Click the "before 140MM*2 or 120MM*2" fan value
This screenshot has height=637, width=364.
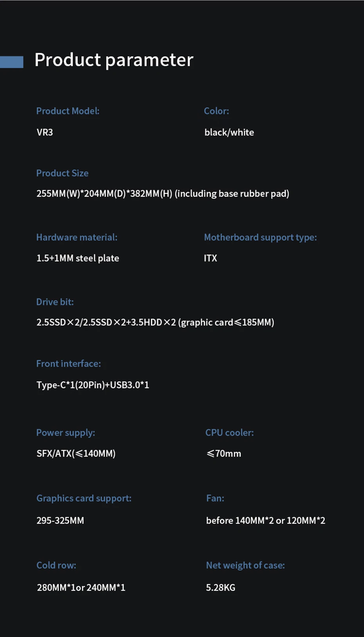coord(265,521)
